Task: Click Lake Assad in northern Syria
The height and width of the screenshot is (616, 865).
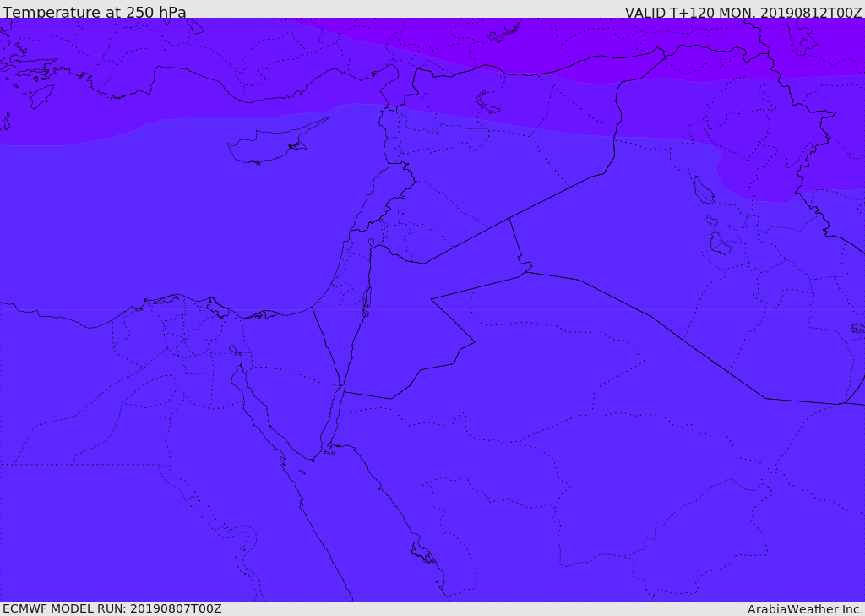Action: tap(488, 102)
